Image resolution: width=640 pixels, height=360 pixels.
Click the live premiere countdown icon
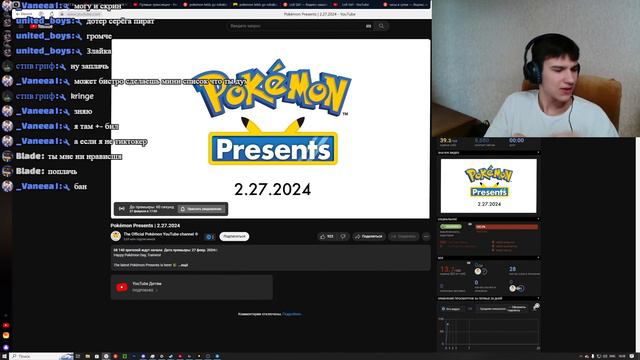click(122, 209)
